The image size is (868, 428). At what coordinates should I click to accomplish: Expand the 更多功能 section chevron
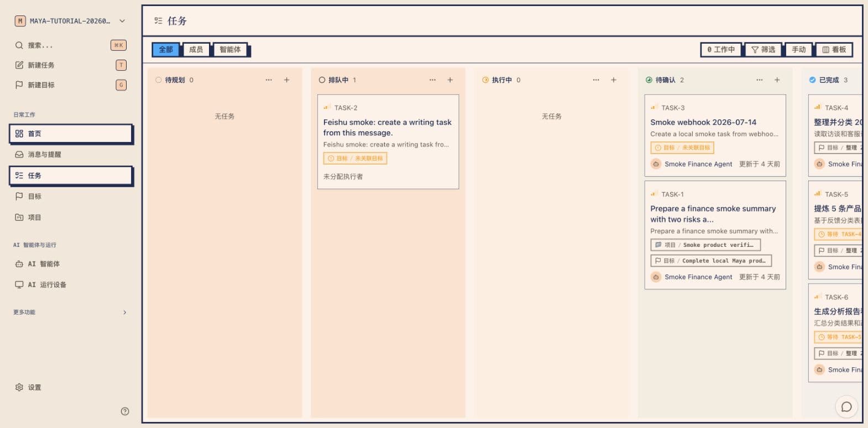coord(125,312)
